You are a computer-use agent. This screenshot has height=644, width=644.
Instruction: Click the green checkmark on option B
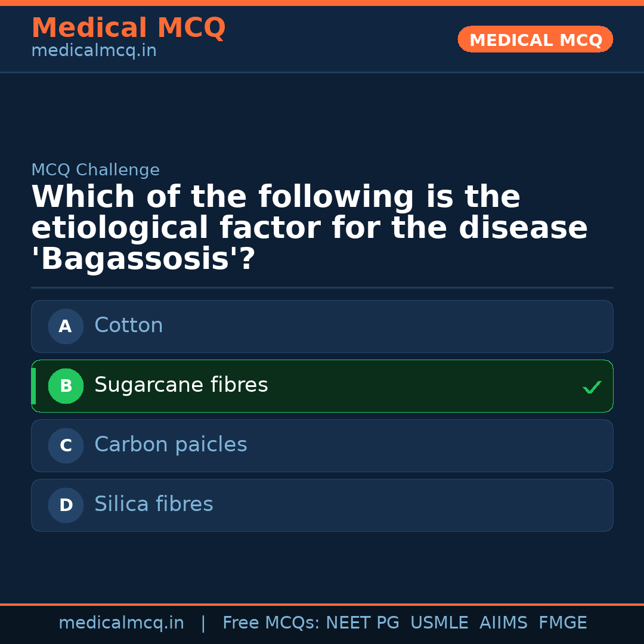pyautogui.click(x=592, y=387)
